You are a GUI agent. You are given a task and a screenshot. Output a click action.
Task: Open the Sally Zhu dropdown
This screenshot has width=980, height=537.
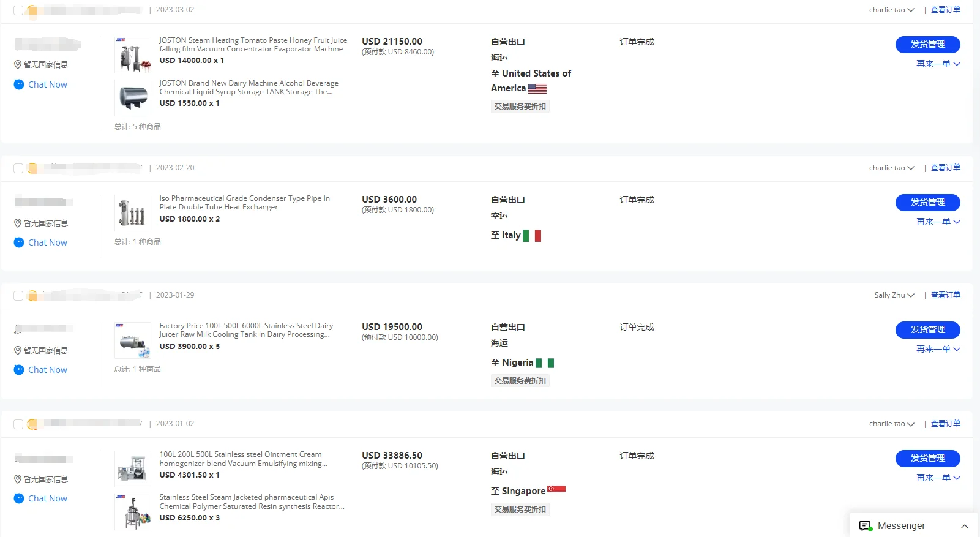tap(911, 296)
